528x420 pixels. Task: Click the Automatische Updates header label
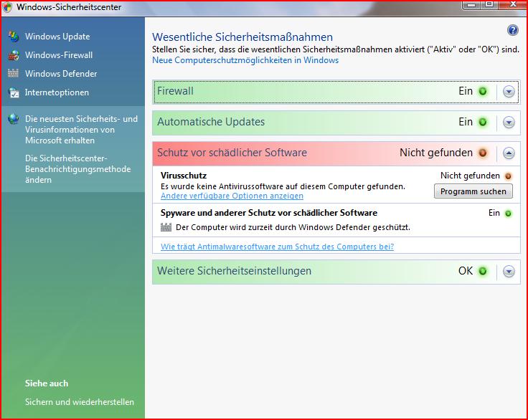[x=211, y=122]
